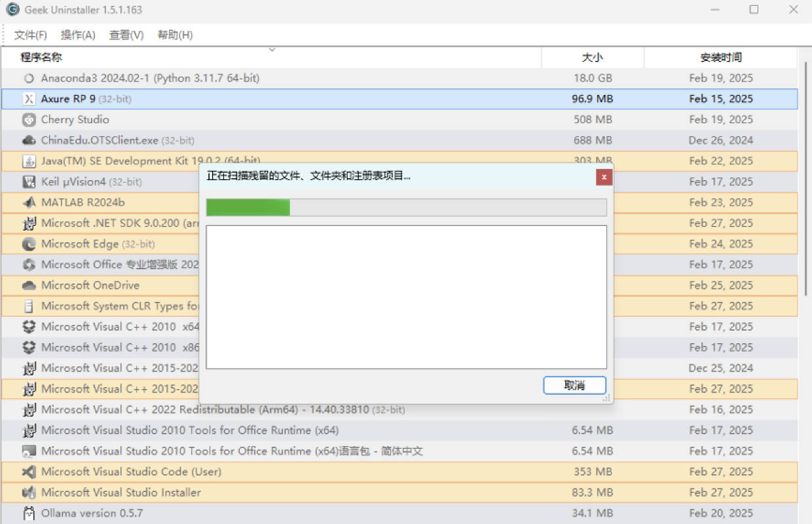Viewport: 812px width, 524px height.
Task: Select the Microsoft Edge icon
Action: (x=28, y=244)
